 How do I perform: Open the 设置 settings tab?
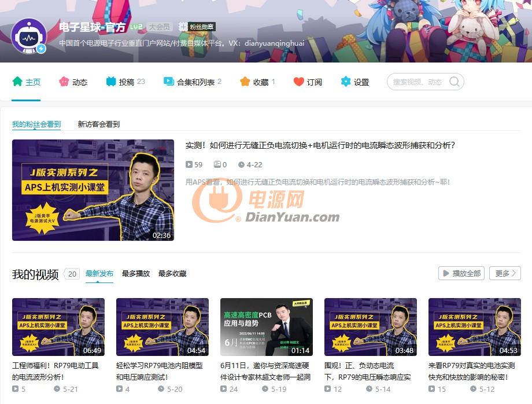tap(354, 82)
